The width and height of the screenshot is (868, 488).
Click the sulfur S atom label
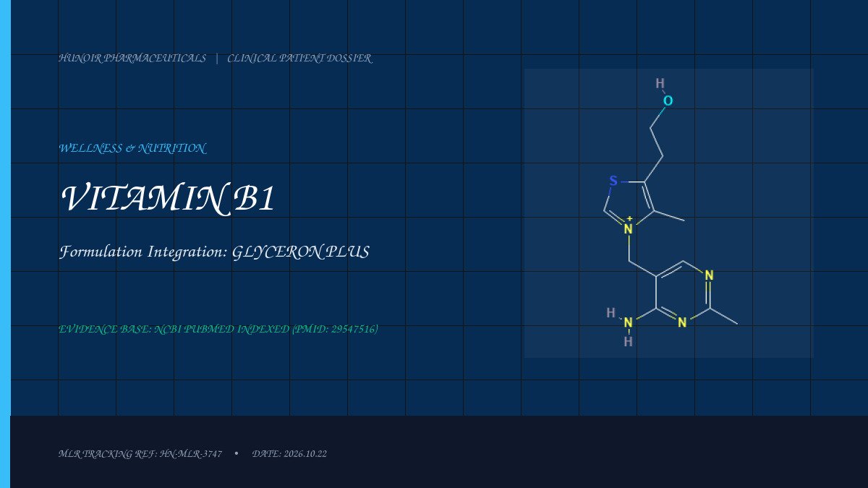613,181
